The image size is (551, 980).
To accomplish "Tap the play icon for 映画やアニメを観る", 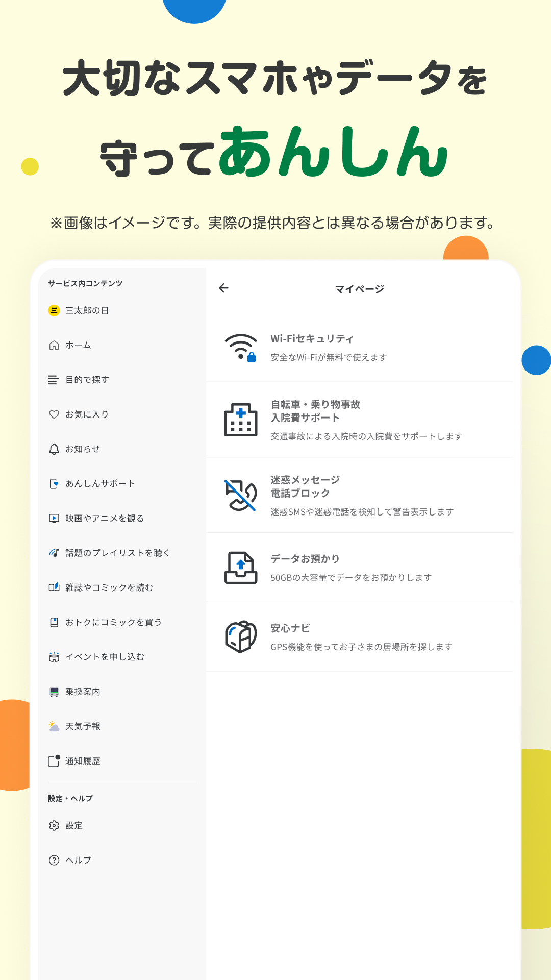I will click(x=54, y=518).
